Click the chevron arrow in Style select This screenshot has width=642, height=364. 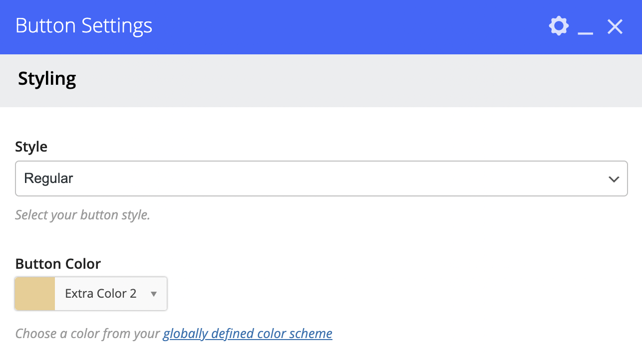coord(614,179)
